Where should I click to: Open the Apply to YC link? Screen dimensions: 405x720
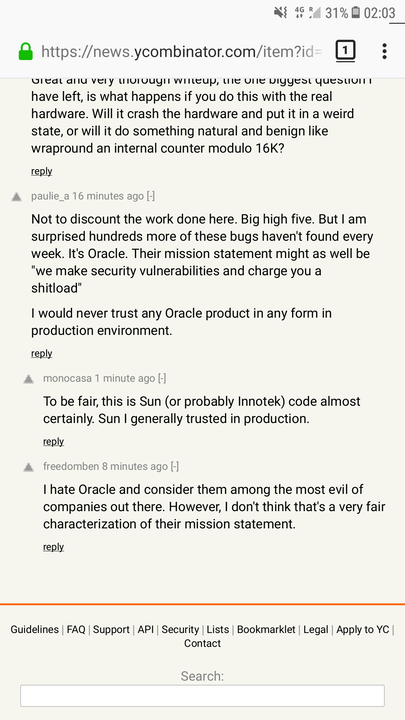click(363, 630)
